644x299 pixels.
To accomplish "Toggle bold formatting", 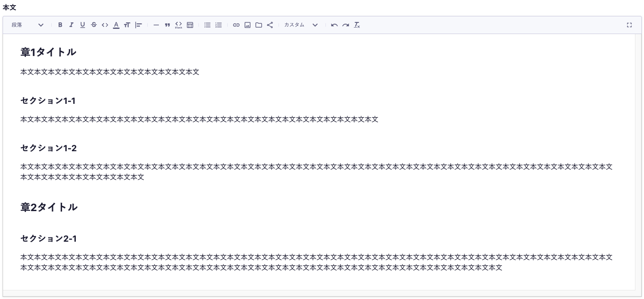I will pyautogui.click(x=60, y=25).
